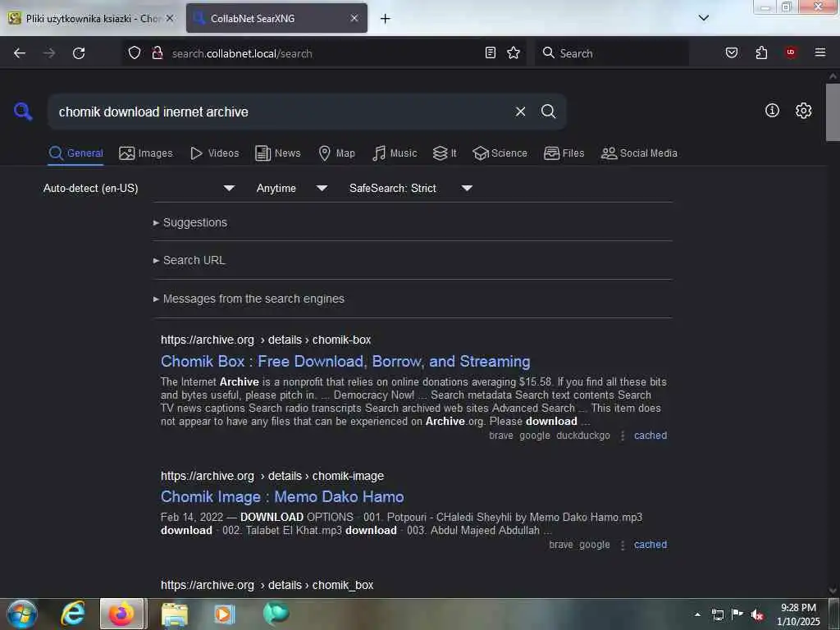This screenshot has height=630, width=840.
Task: Click the archive.org chomik_box URL
Action: pyautogui.click(x=267, y=586)
